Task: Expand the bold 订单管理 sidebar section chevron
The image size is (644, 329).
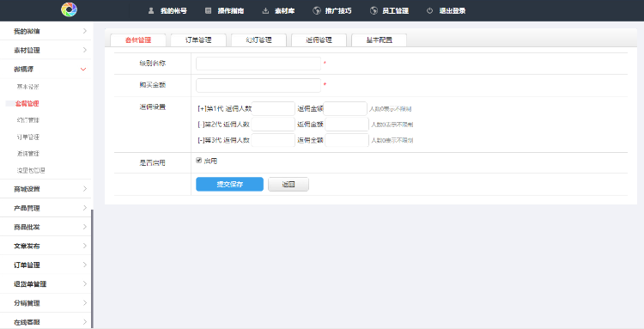Action: [x=85, y=265]
